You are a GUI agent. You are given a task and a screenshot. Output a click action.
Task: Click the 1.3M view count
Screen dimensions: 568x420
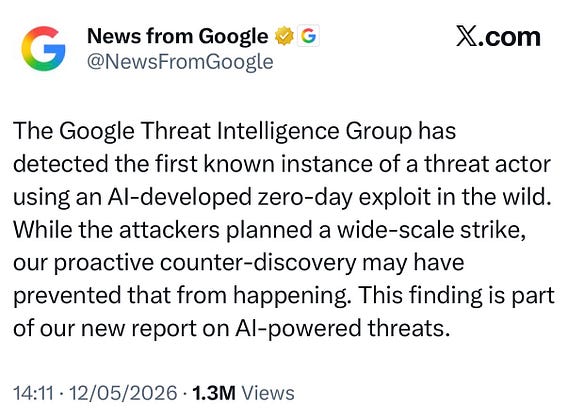pos(214,393)
